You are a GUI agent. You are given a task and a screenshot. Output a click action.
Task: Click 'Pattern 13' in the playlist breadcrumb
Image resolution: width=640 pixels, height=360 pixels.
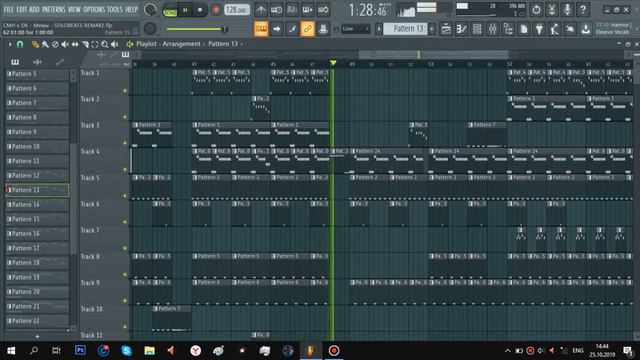point(223,44)
